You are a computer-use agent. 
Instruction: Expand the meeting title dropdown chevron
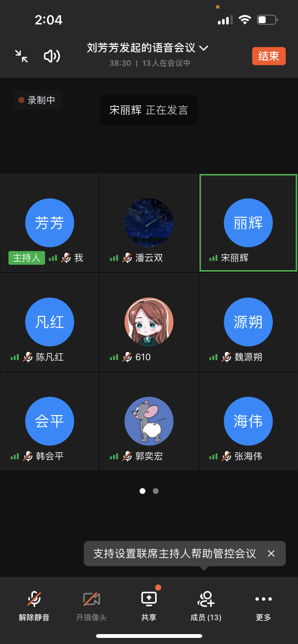(204, 48)
